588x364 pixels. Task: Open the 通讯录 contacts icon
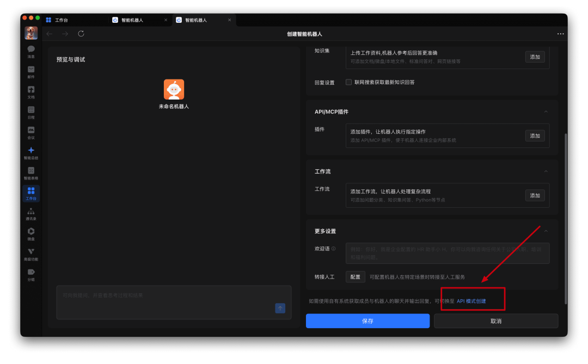point(31,214)
